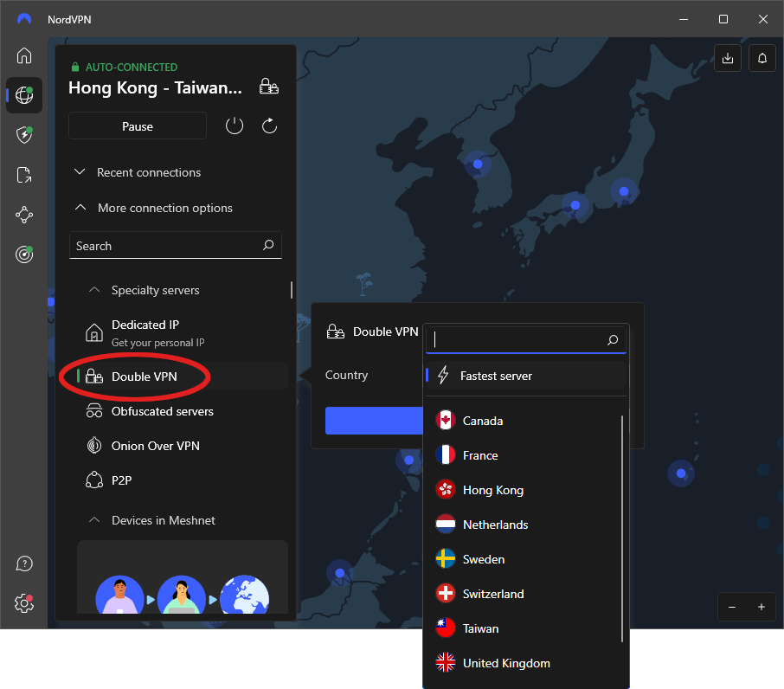Select Double VPN specialty server
Viewport: 784px width, 689px height.
[183, 376]
